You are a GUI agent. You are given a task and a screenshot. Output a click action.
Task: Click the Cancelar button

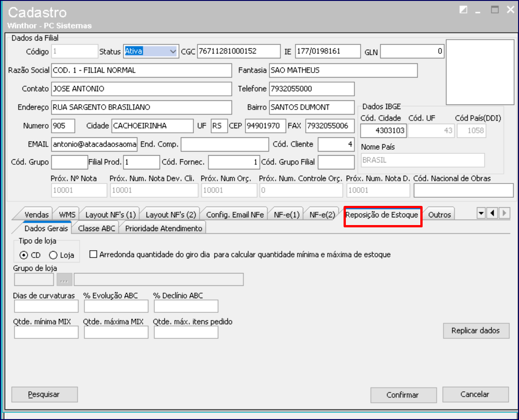[x=475, y=394]
